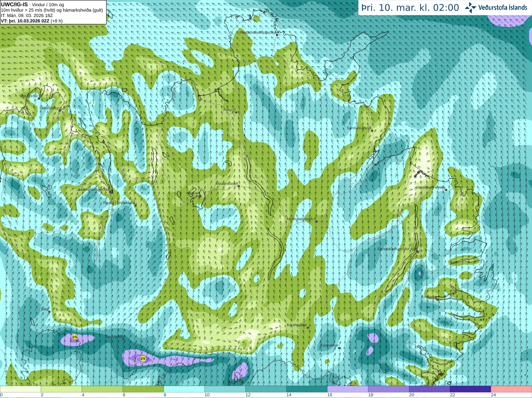The height and width of the screenshot is (398, 532).
Task: Click the Siglufjörður station dot
Action: [39, 98]
